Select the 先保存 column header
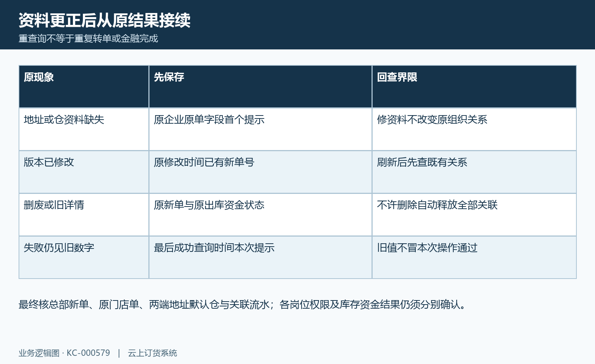 tap(260, 87)
